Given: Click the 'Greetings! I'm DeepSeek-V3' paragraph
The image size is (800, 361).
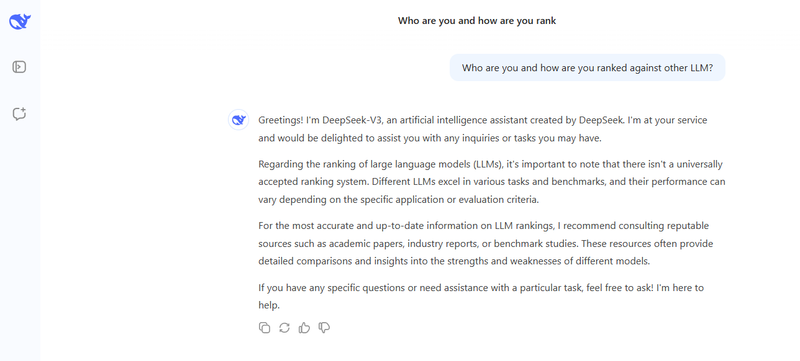Looking at the screenshot, I should coord(483,129).
